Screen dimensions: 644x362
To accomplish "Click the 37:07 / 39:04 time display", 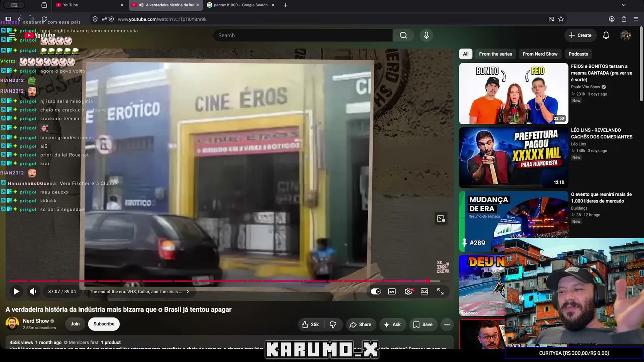I will [x=62, y=291].
